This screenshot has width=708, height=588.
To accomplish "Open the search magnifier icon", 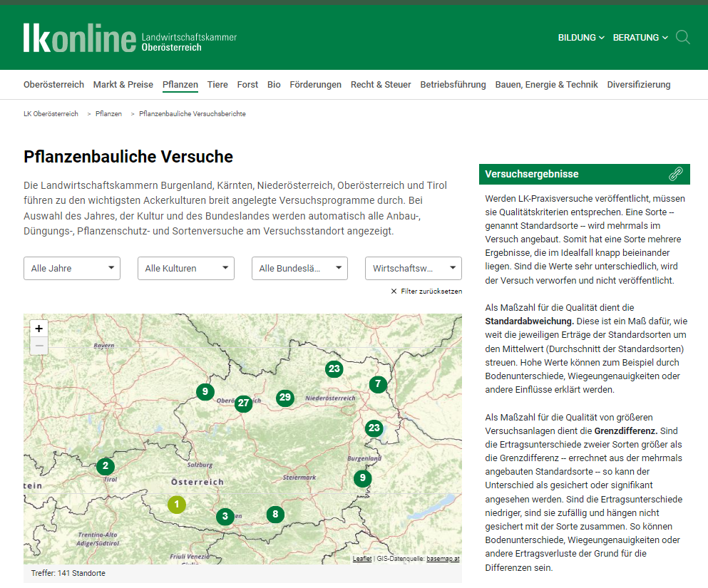I will [682, 37].
